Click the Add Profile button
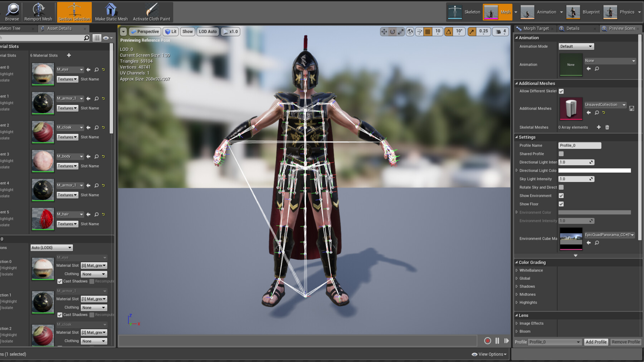The height and width of the screenshot is (362, 644). point(596,342)
